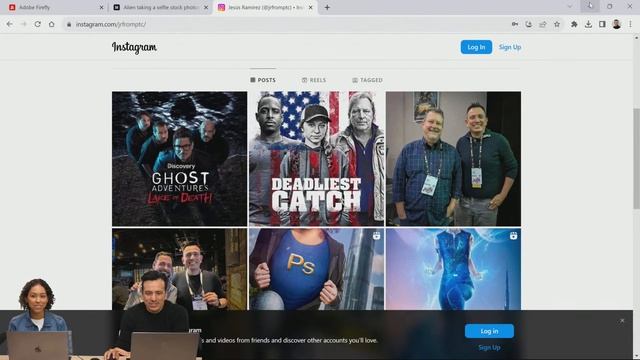Switch to the Adobe Firefly tab
640x360 pixels.
coord(55,7)
